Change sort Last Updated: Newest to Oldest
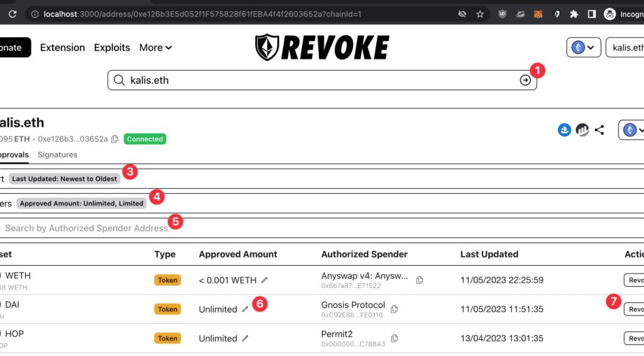644x356 pixels. (64, 178)
